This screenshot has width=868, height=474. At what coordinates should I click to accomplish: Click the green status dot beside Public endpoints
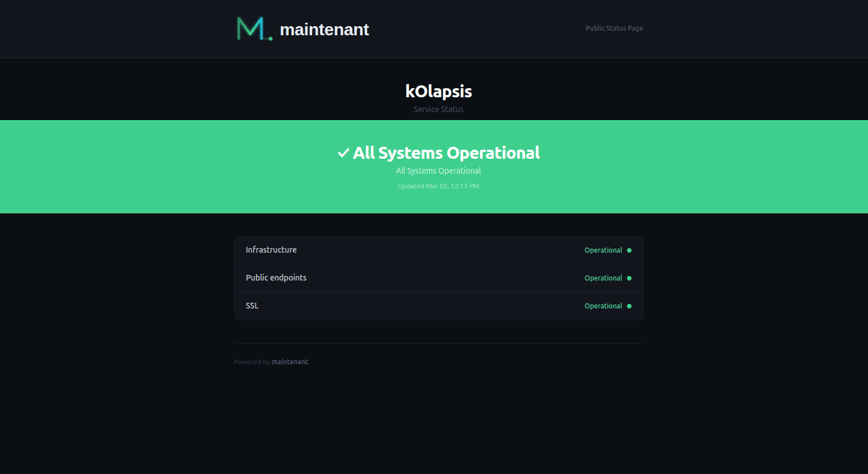point(629,278)
